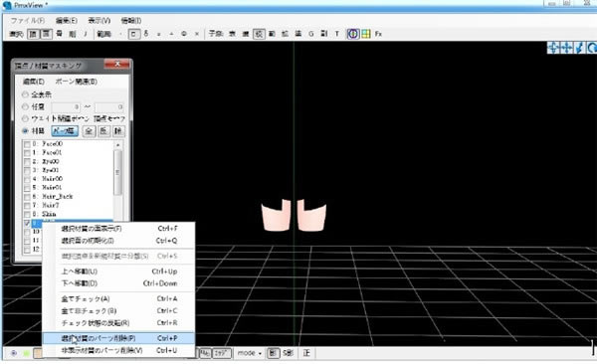Click the 除 button in masking window

[x=118, y=131]
